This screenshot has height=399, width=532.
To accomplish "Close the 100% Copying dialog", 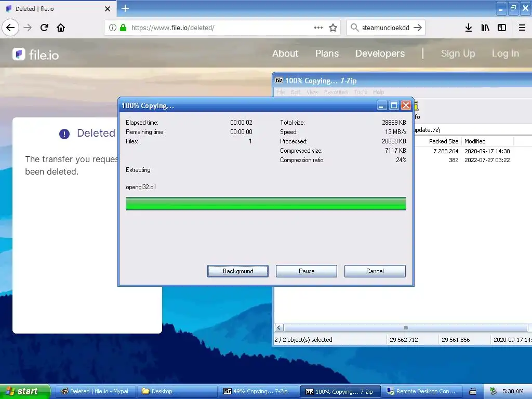I will click(x=405, y=105).
